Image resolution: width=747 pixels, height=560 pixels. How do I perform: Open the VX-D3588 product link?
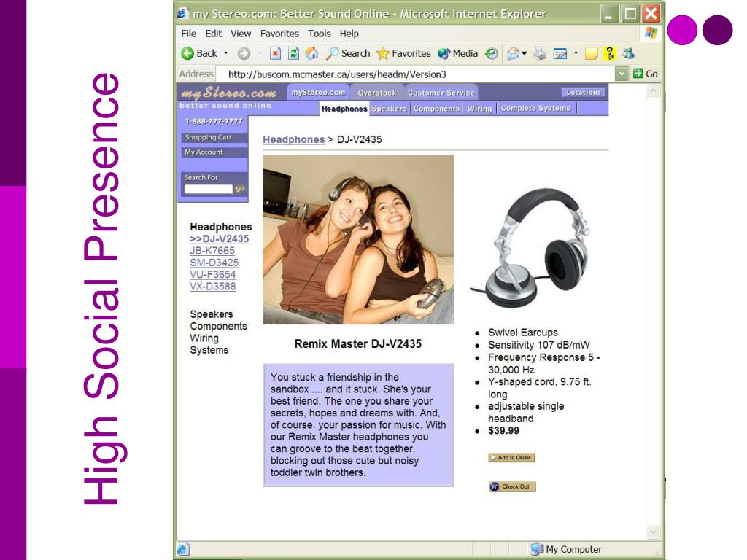(212, 286)
